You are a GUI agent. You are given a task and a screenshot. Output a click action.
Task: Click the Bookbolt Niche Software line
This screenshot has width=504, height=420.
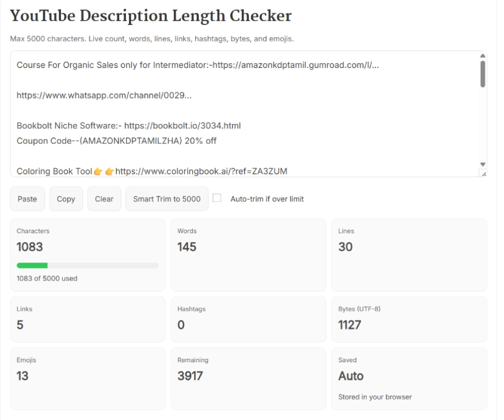[128, 126]
